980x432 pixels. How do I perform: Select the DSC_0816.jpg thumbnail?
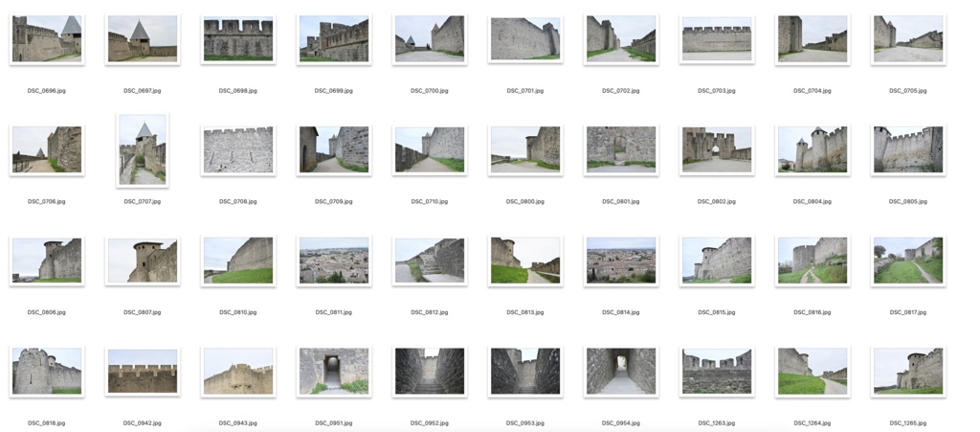click(813, 261)
